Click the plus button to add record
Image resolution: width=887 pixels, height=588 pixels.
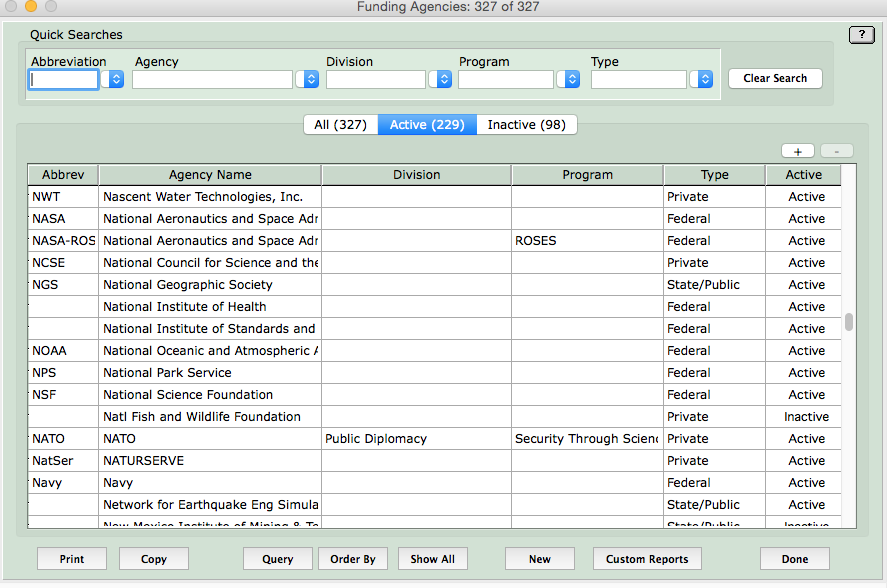(x=797, y=151)
